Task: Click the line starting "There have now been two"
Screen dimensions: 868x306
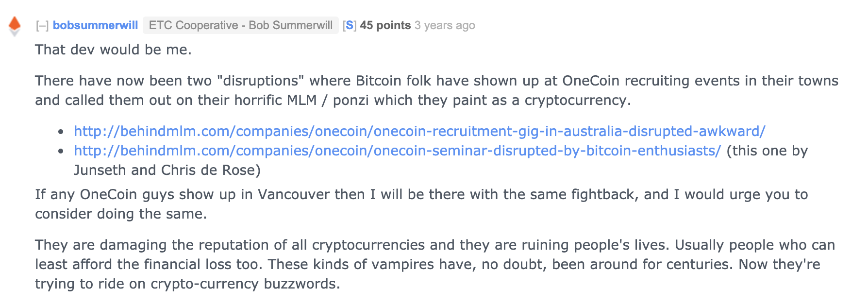Action: [x=436, y=81]
